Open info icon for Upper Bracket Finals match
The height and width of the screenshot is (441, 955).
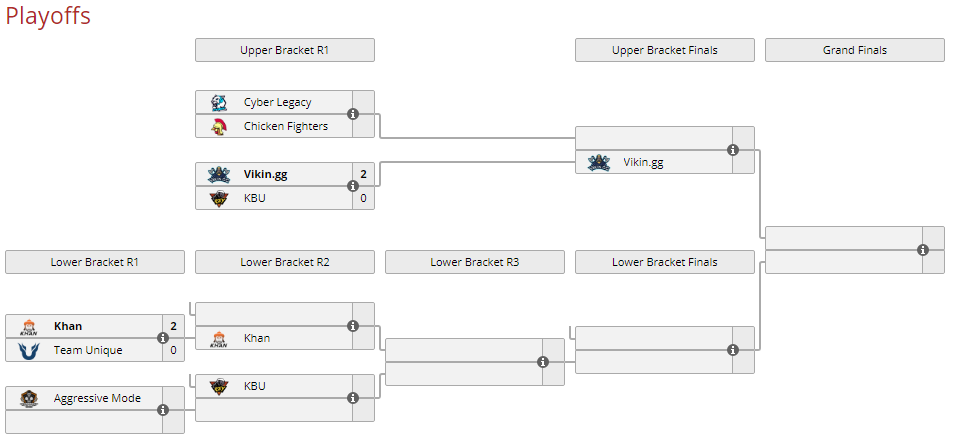[x=733, y=150]
